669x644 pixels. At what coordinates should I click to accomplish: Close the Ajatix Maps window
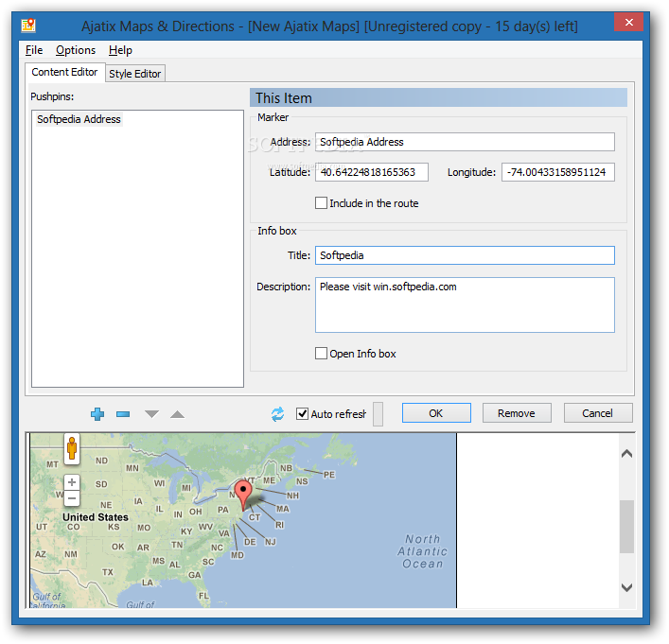628,22
